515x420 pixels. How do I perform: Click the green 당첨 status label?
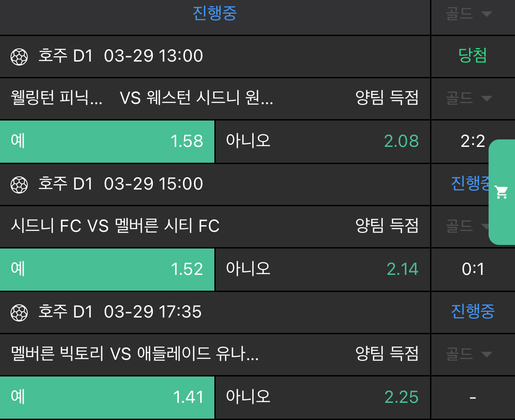pos(473,56)
